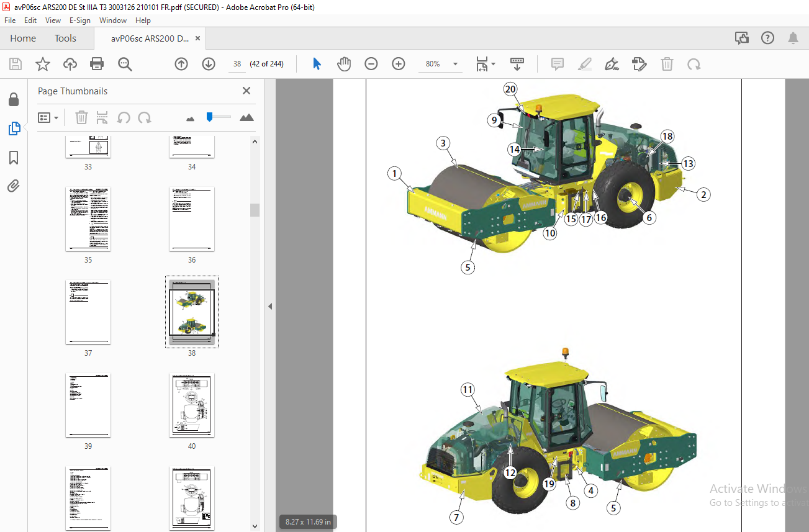809x532 pixels.
Task: Activate the hand pan tool
Action: pyautogui.click(x=344, y=64)
